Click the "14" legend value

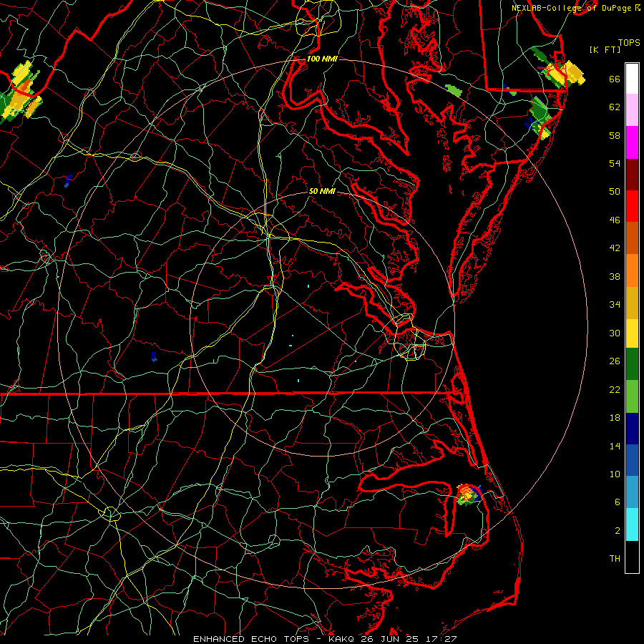[x=615, y=446]
